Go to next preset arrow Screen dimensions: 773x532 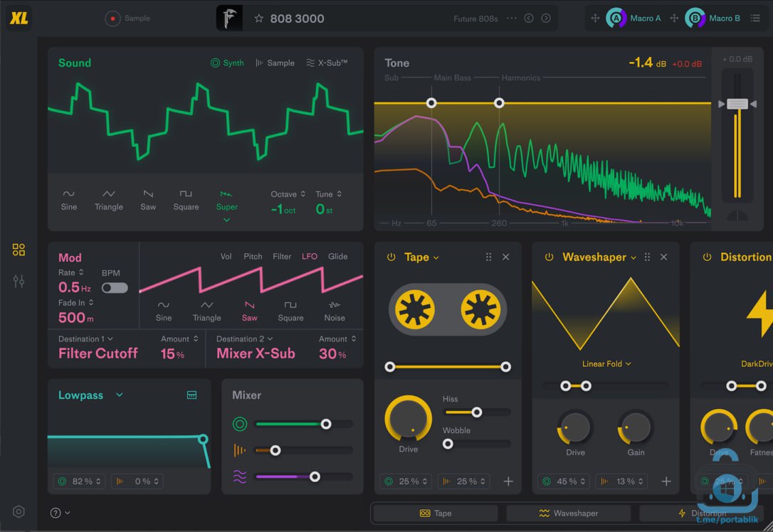[546, 18]
